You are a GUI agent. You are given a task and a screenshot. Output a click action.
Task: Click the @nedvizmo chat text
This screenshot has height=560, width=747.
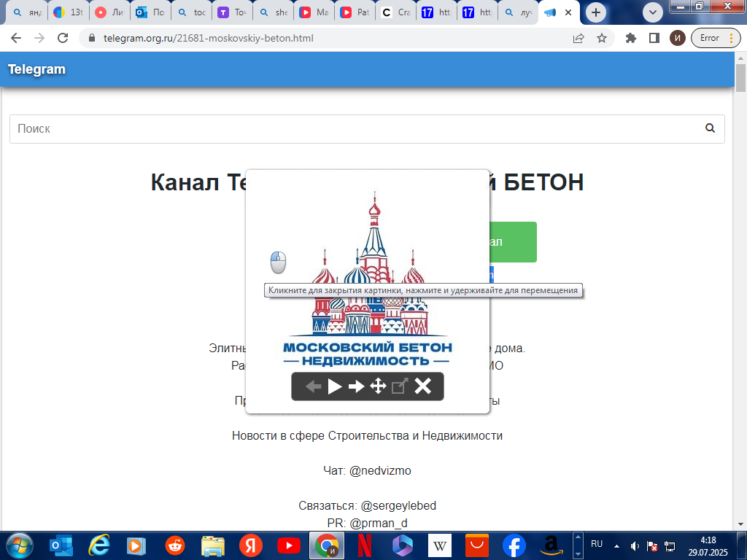point(380,470)
